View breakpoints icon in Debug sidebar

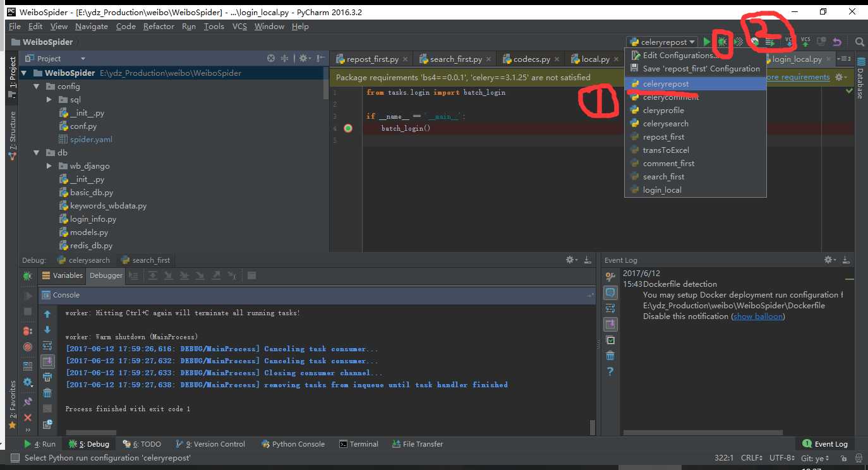tap(27, 330)
